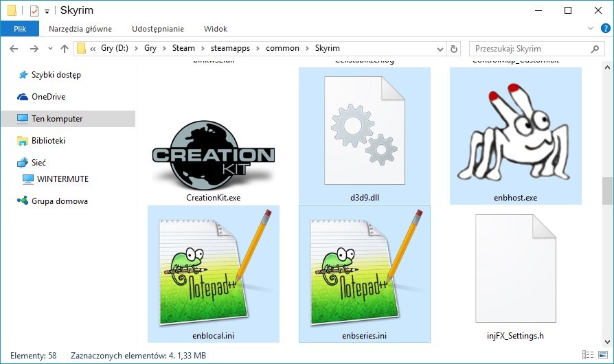Click the d3d9.dll file name
Screen dimensions: 614x364
coord(365,198)
